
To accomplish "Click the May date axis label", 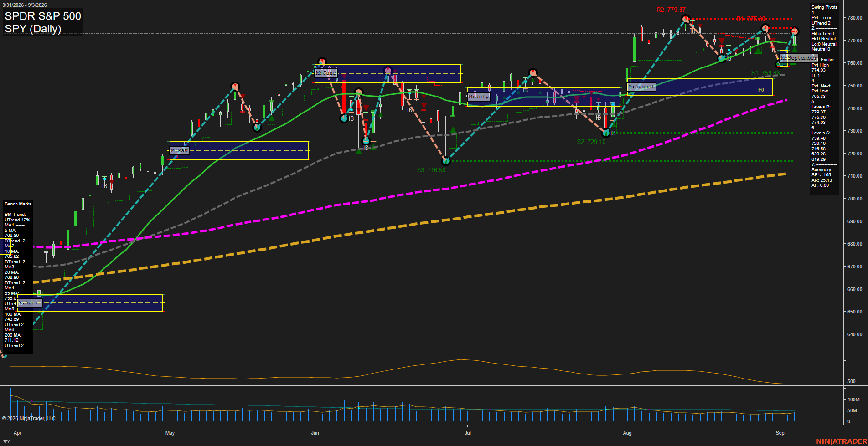I will tap(170, 433).
